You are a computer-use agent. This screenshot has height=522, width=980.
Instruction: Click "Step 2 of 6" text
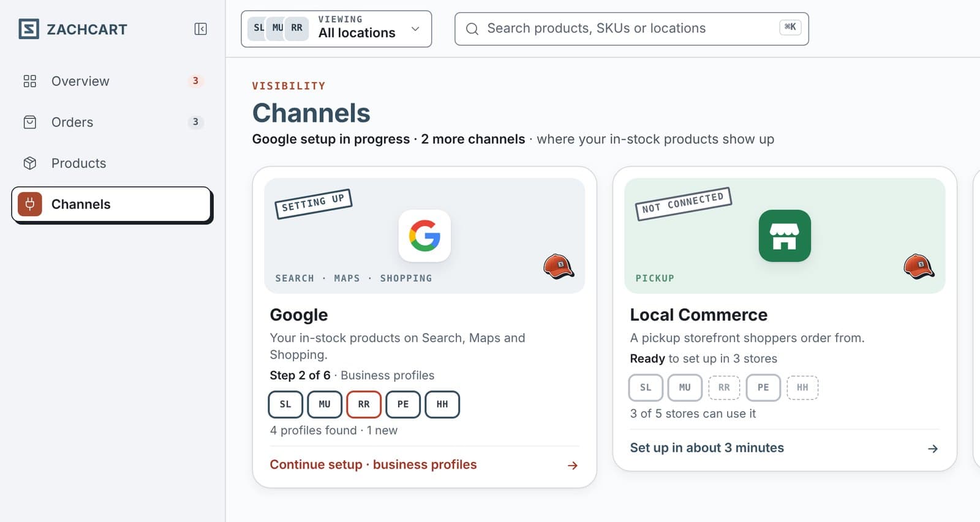(300, 375)
